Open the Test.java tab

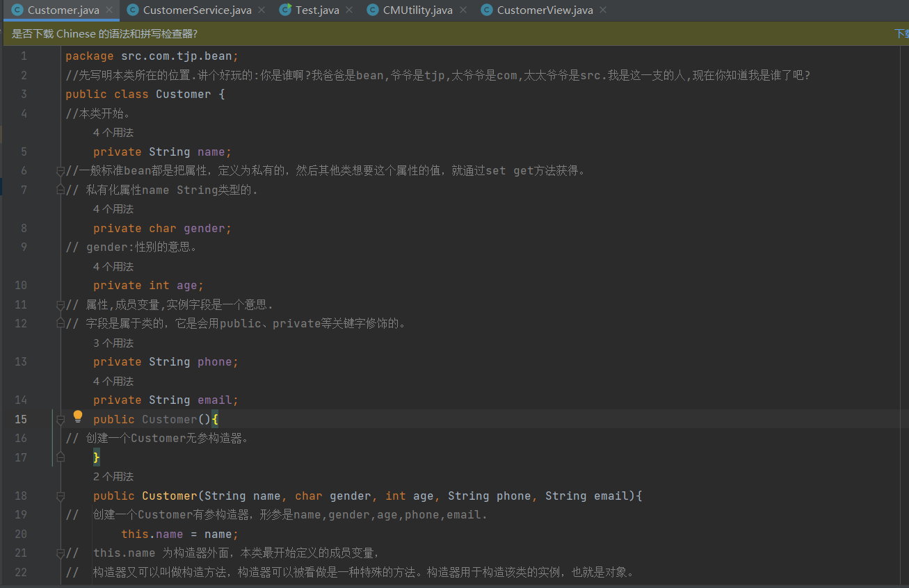317,10
